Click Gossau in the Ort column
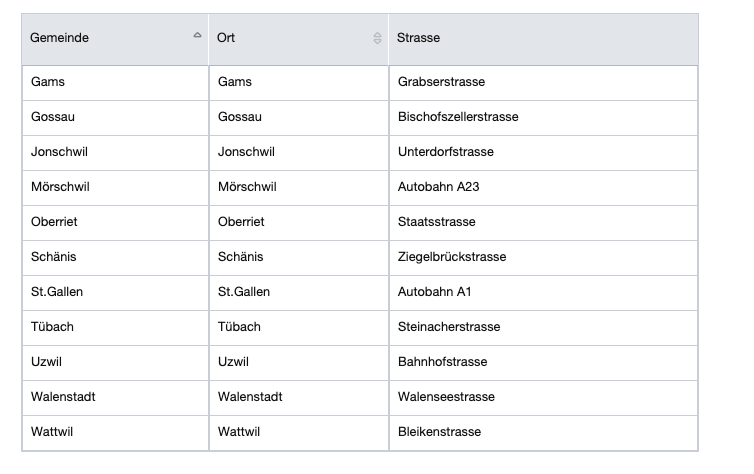754x474 pixels. pos(240,117)
